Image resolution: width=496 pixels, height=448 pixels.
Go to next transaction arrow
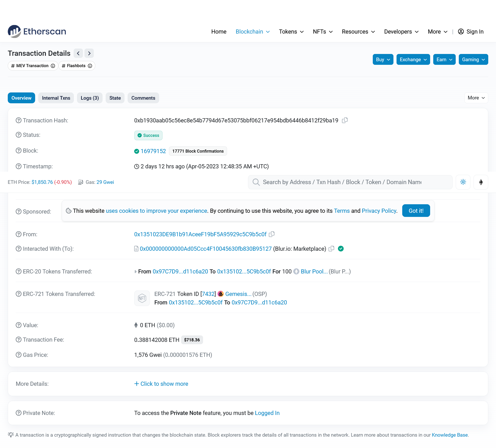[89, 53]
